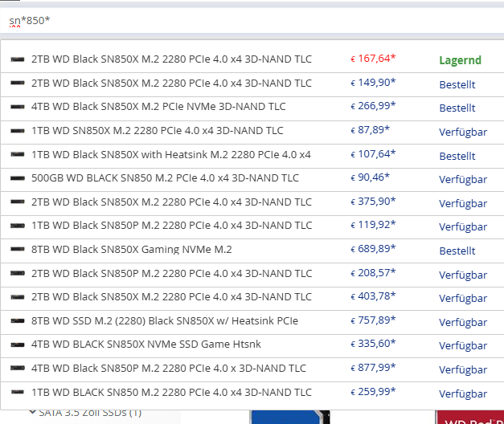Click the price €689,89

[x=373, y=249]
